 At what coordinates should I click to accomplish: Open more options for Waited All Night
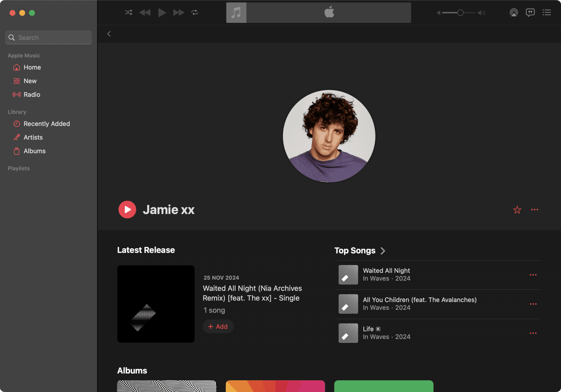coord(533,275)
